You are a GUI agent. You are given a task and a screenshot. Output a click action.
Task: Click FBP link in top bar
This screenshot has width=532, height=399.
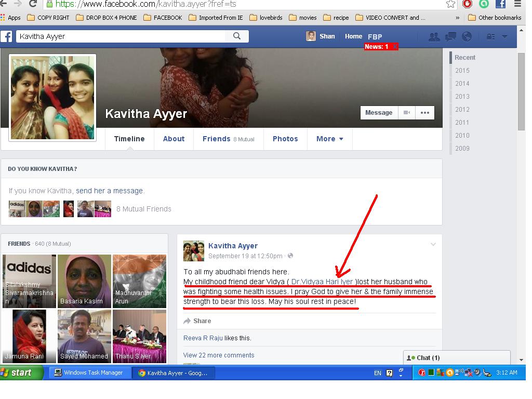point(375,37)
